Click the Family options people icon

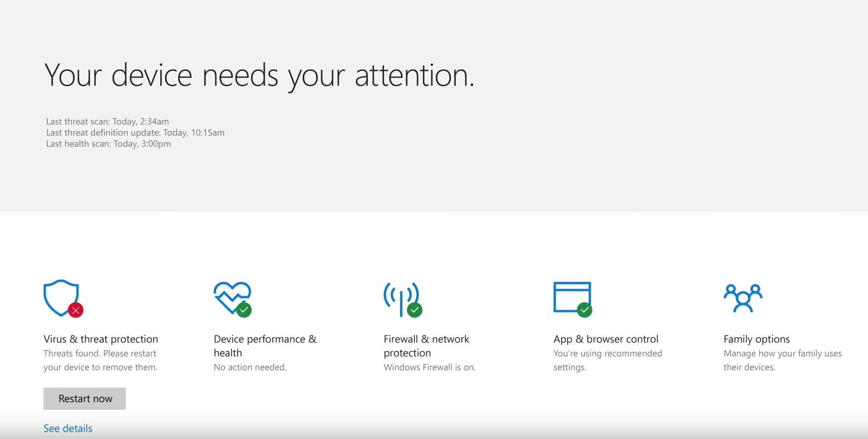(743, 298)
